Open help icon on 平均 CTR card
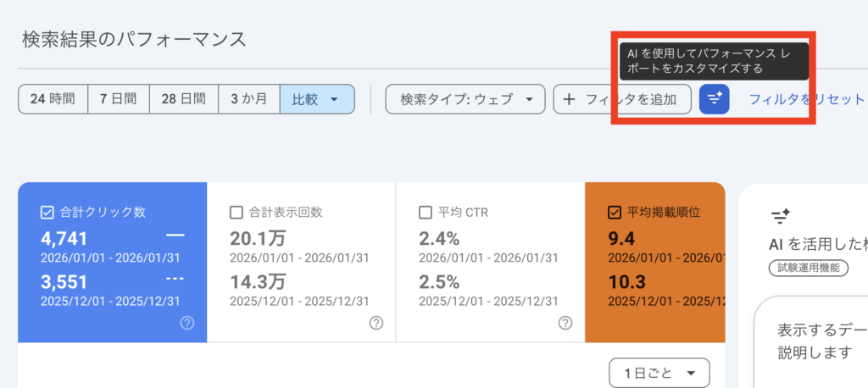Viewport: 868px width, 388px height. click(565, 323)
